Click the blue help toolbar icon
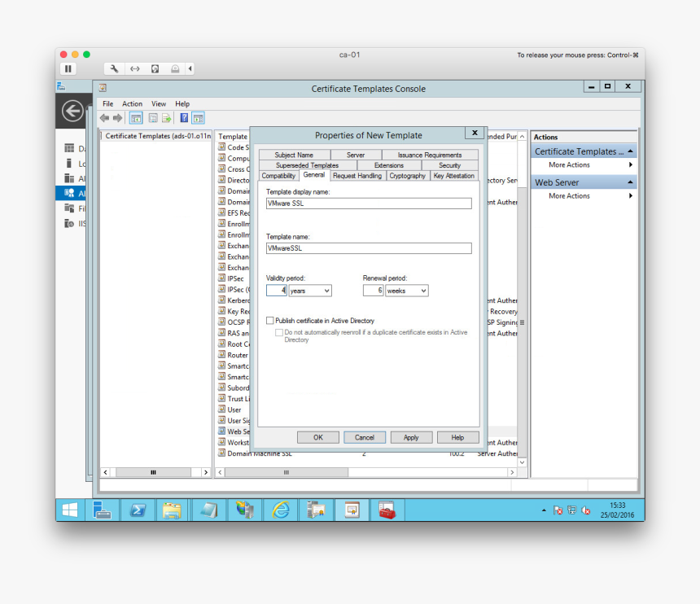Image resolution: width=700 pixels, height=604 pixels. point(184,118)
